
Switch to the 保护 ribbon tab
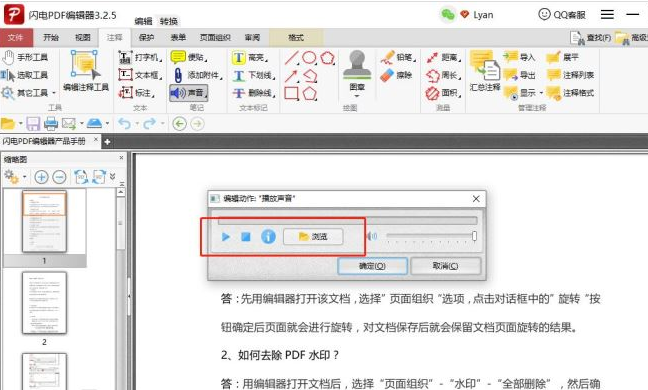click(146, 38)
